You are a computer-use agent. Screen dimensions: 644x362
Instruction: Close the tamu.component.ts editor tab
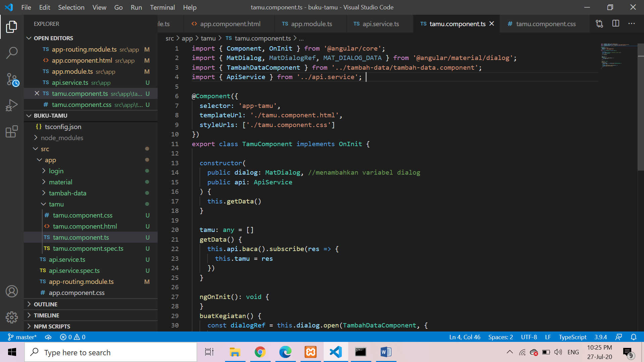[492, 24]
